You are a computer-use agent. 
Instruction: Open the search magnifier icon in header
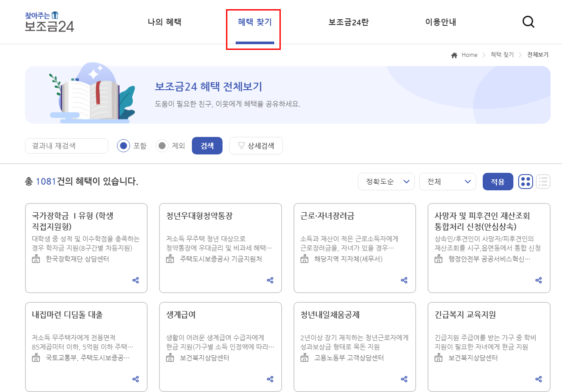click(529, 22)
